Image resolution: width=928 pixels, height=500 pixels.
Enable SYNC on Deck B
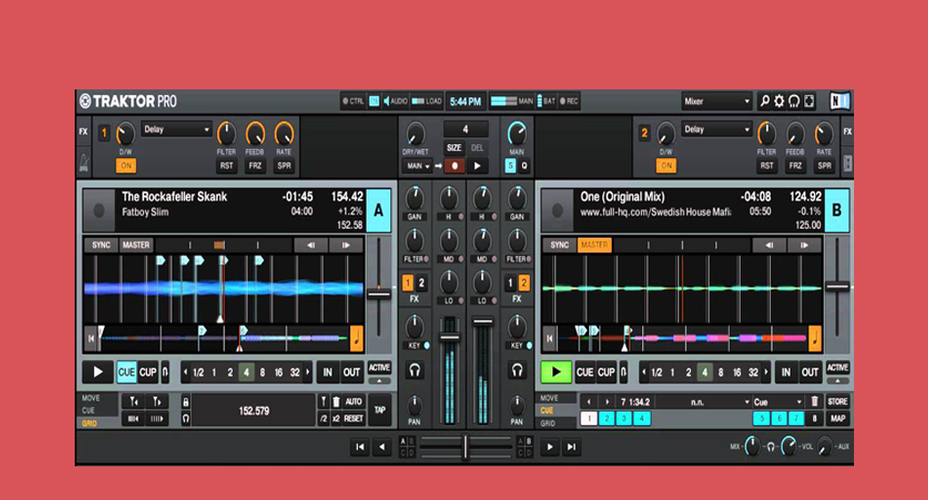pos(559,245)
